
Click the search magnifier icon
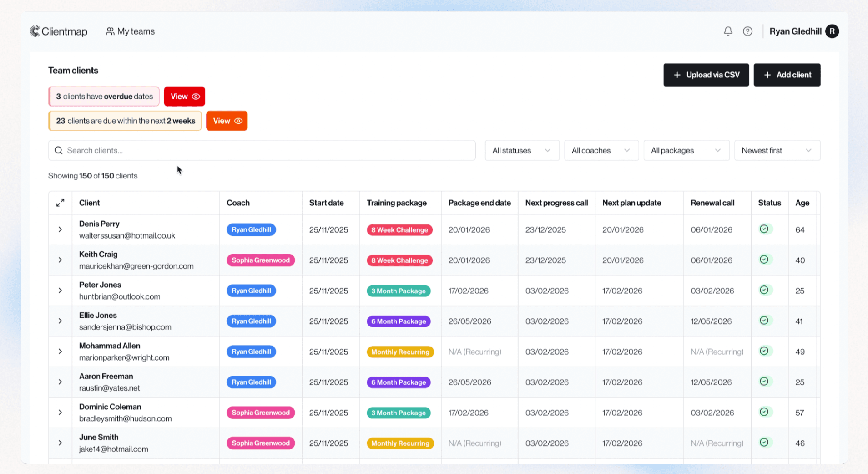coord(59,150)
